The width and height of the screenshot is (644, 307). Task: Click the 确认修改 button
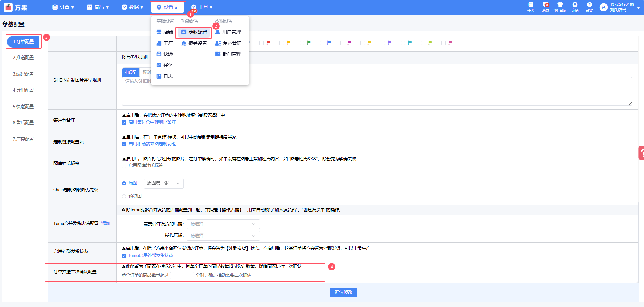point(343,292)
